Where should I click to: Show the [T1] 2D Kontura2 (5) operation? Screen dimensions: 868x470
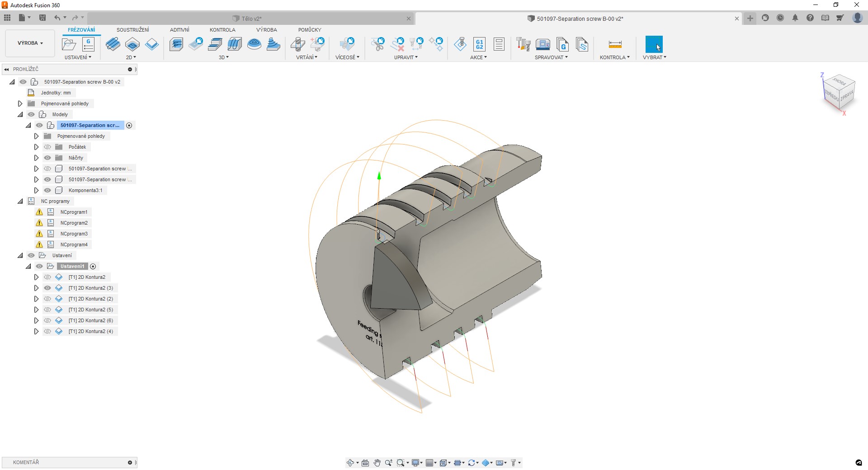[47, 310]
